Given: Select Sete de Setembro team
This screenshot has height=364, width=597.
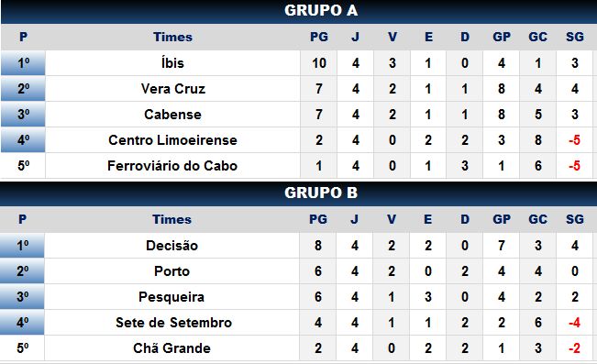Looking at the screenshot, I should pyautogui.click(x=173, y=323).
